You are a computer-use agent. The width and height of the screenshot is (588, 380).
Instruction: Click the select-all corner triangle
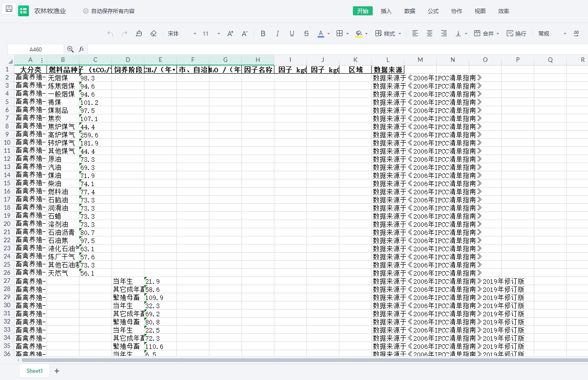(x=10, y=61)
